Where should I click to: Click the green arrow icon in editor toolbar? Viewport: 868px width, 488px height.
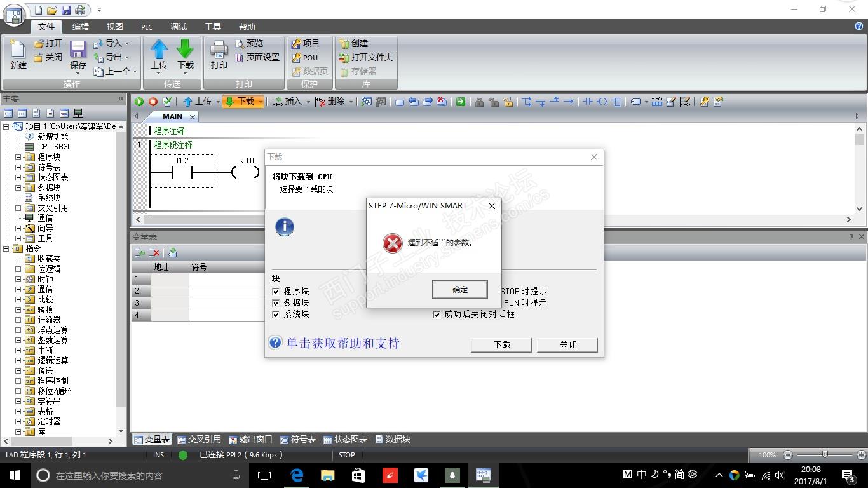pyautogui.click(x=461, y=102)
